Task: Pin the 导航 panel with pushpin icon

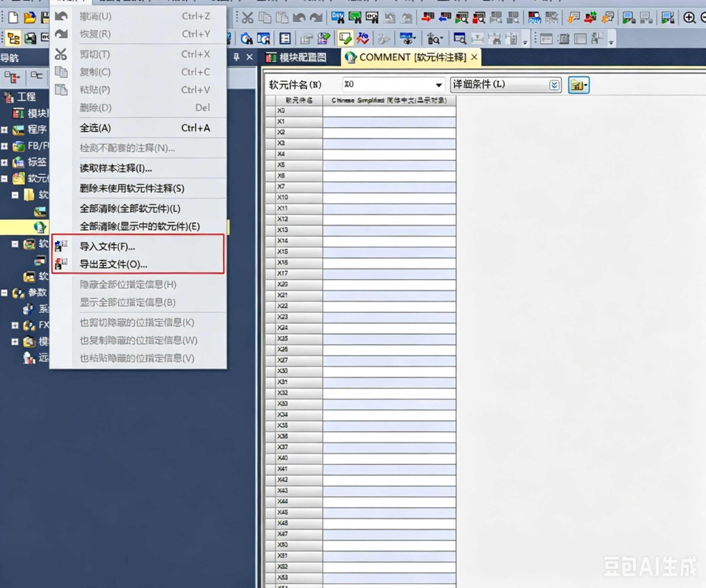Action: pyautogui.click(x=236, y=57)
